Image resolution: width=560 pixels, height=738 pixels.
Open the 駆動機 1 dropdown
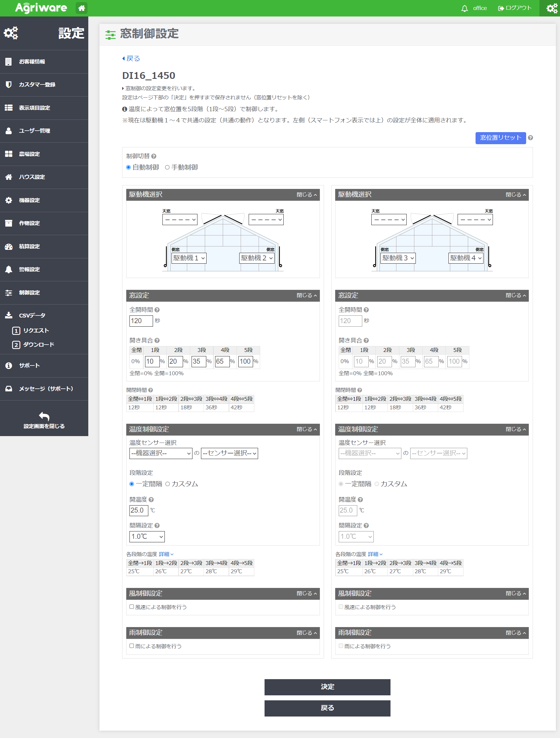pyautogui.click(x=189, y=258)
